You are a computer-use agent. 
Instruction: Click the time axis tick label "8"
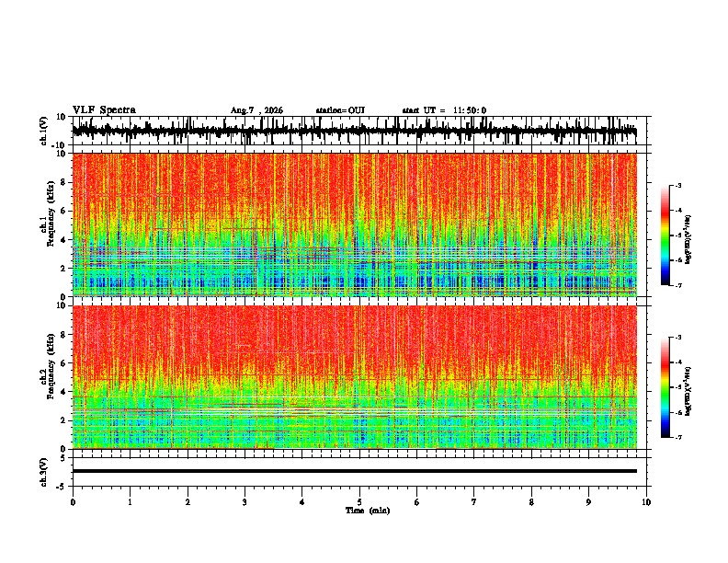[531, 502]
